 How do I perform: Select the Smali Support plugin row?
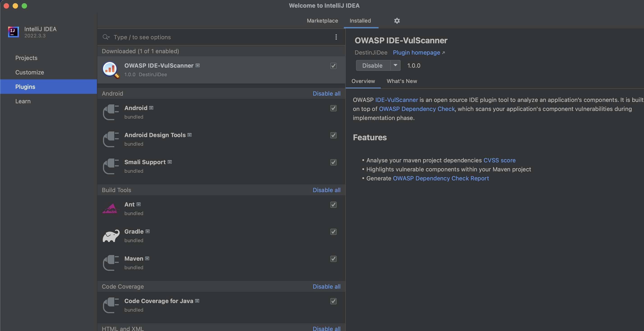pos(221,166)
